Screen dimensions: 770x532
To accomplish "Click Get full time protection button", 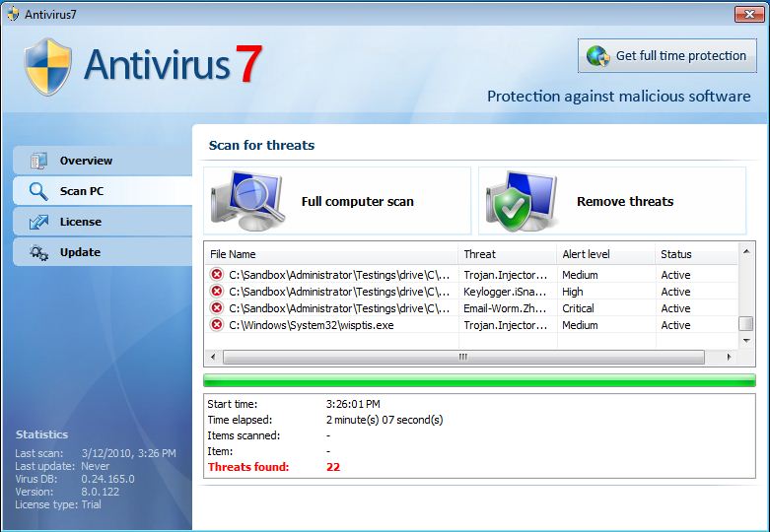I will [x=666, y=56].
